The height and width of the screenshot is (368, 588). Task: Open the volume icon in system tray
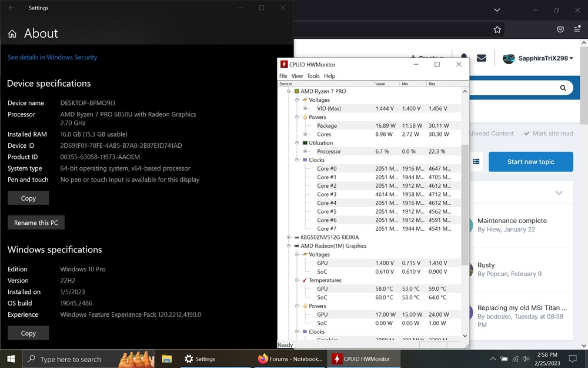click(526, 359)
